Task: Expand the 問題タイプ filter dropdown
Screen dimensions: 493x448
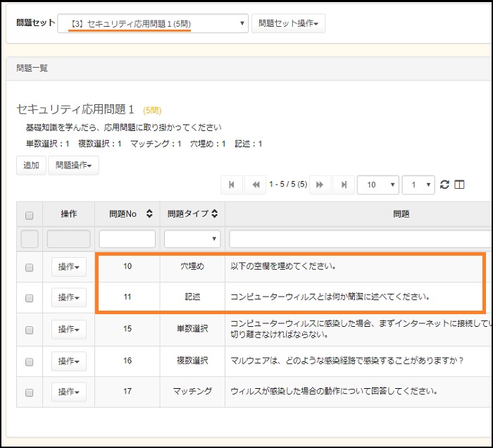Action: click(192, 239)
